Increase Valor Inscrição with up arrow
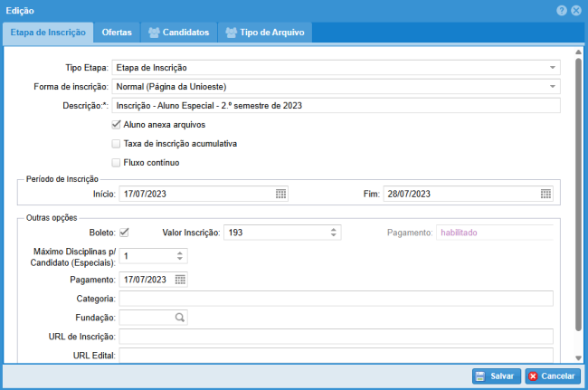Image resolution: width=588 pixels, height=390 pixels. tap(334, 229)
